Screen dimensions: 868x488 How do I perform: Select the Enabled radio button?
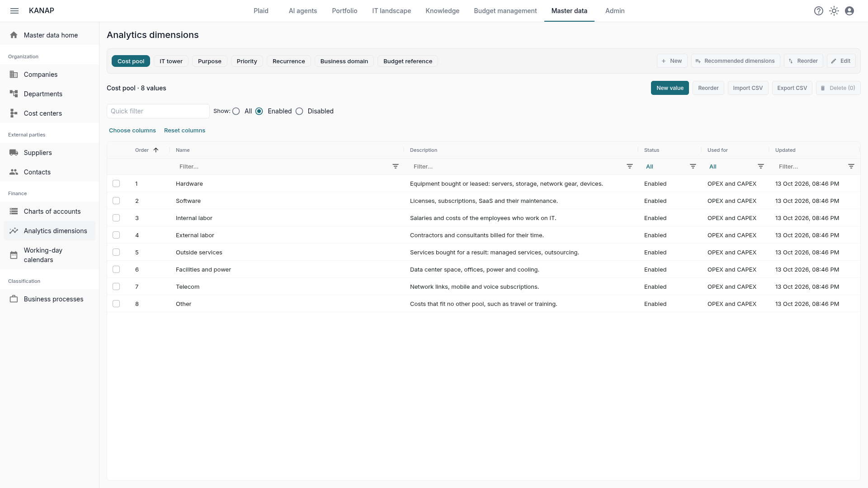[x=259, y=111]
